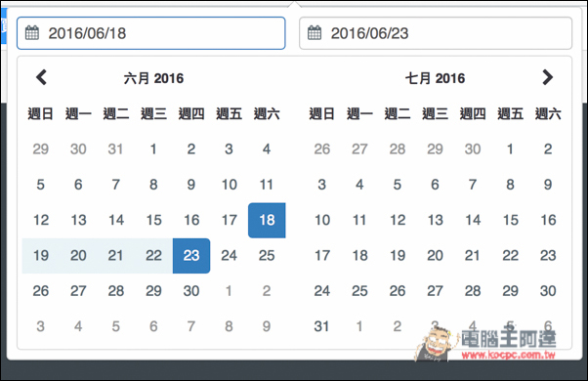Choose June 27 in the June calendar
The height and width of the screenshot is (381, 588).
(x=78, y=291)
